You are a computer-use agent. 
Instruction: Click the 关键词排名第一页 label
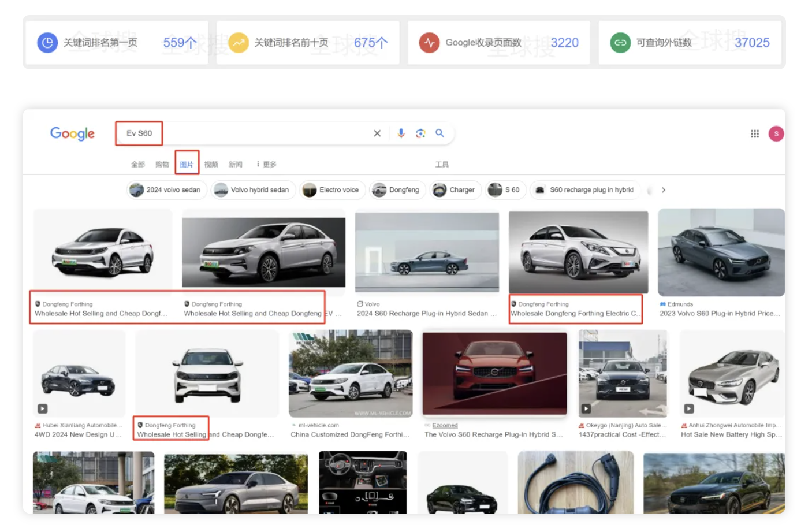100,43
